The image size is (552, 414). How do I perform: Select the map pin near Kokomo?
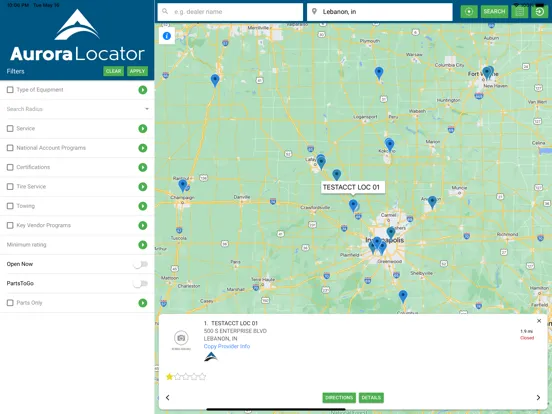389,144
